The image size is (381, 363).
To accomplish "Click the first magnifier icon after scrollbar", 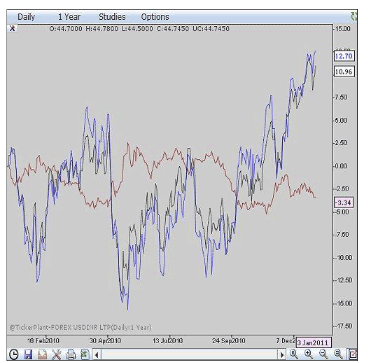I will tap(294, 354).
